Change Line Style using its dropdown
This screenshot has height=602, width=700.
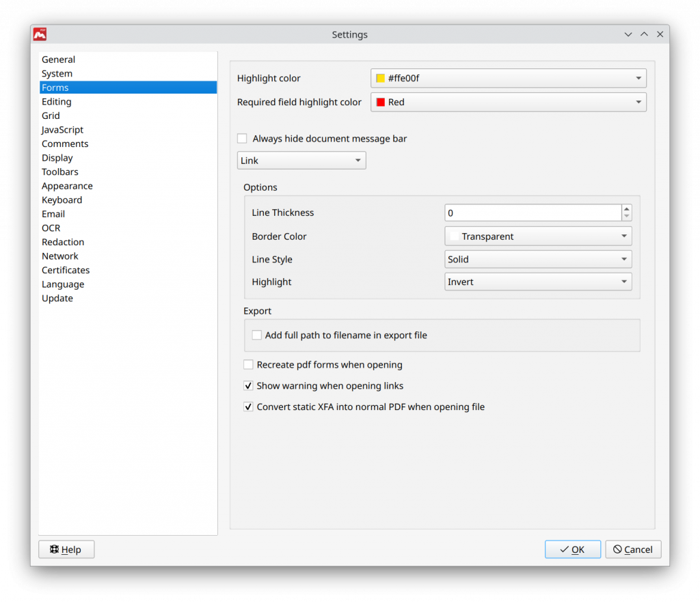[537, 259]
